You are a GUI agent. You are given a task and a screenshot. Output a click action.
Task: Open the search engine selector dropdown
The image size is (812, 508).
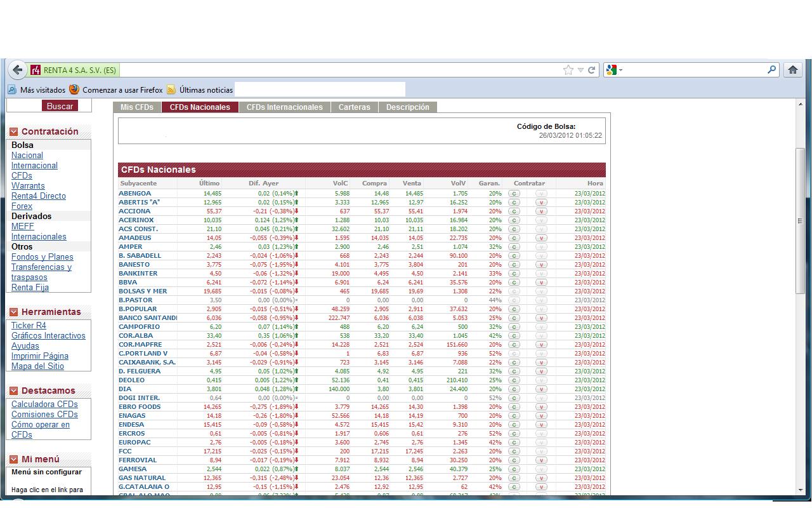[614, 70]
